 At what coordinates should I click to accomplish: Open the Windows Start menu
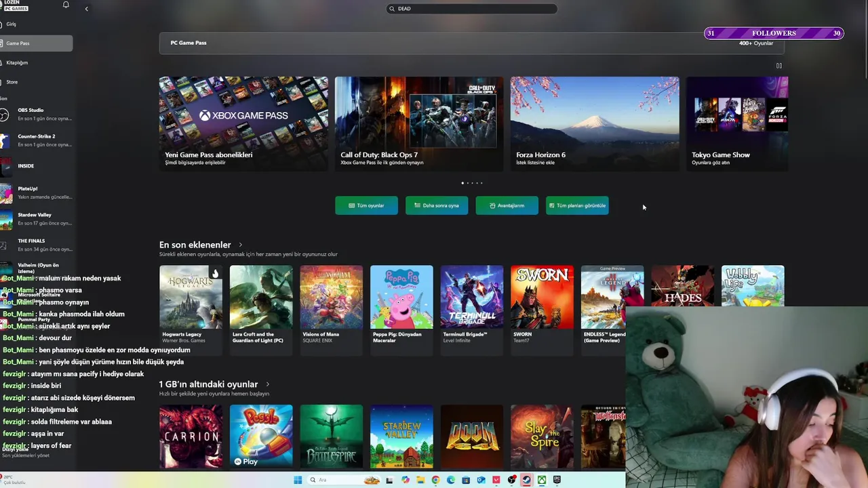click(298, 480)
